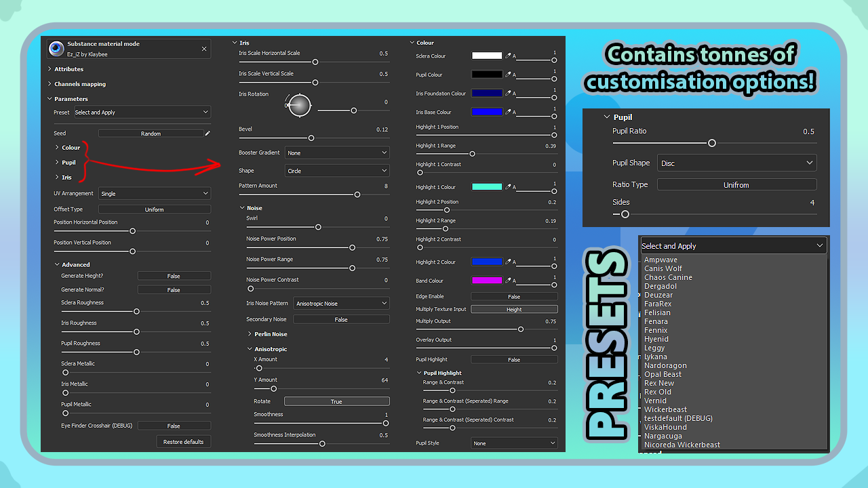Viewport: 868px width, 488px height.
Task: Click the eyedropper for Highlight 1 Colour
Action: [x=508, y=187]
